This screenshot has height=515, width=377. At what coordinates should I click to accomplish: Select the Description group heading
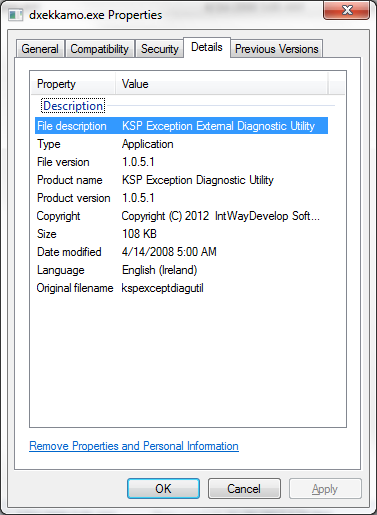click(73, 106)
